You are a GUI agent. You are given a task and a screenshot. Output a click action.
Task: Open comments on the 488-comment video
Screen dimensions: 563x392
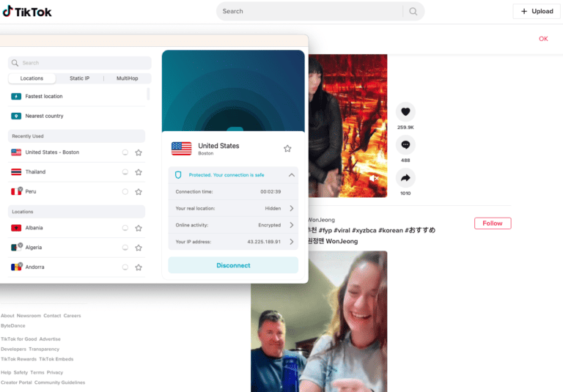coord(405,144)
